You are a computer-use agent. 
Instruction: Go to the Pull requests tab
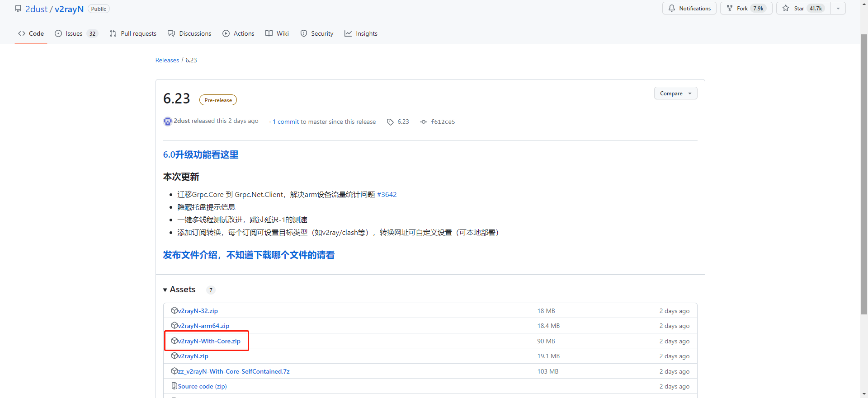tap(133, 33)
